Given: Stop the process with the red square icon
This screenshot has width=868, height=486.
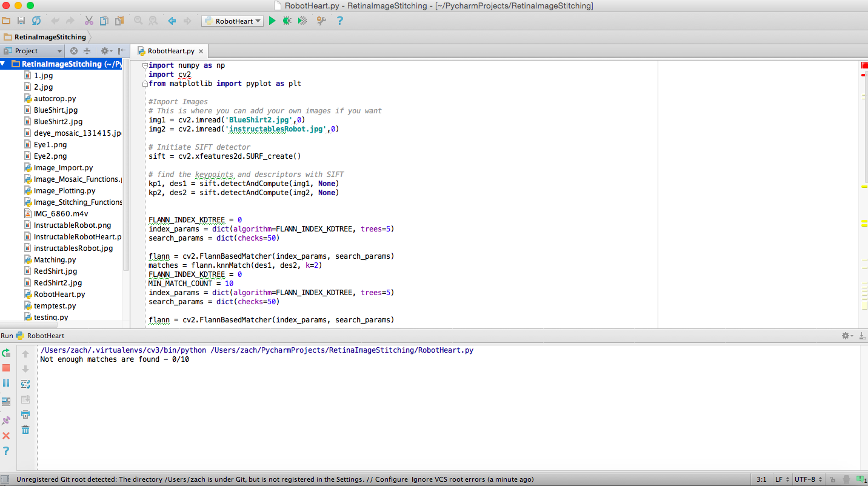Looking at the screenshot, I should tap(6, 368).
